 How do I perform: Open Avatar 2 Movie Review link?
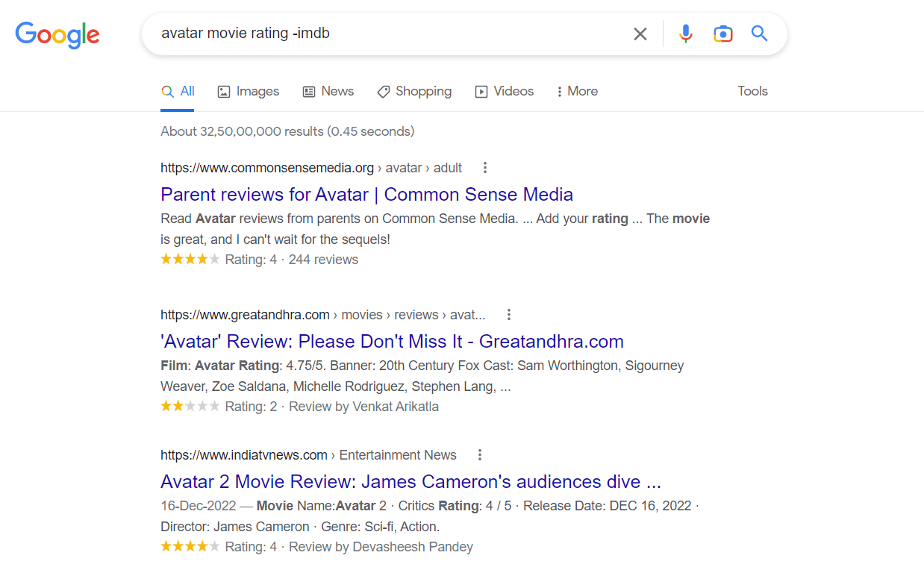pyautogui.click(x=411, y=481)
